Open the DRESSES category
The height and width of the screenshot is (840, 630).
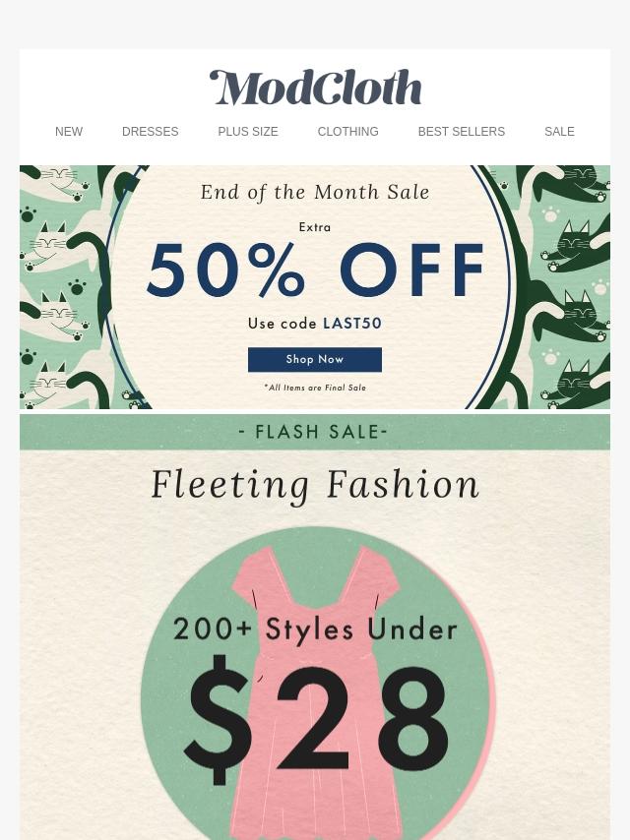click(x=151, y=131)
